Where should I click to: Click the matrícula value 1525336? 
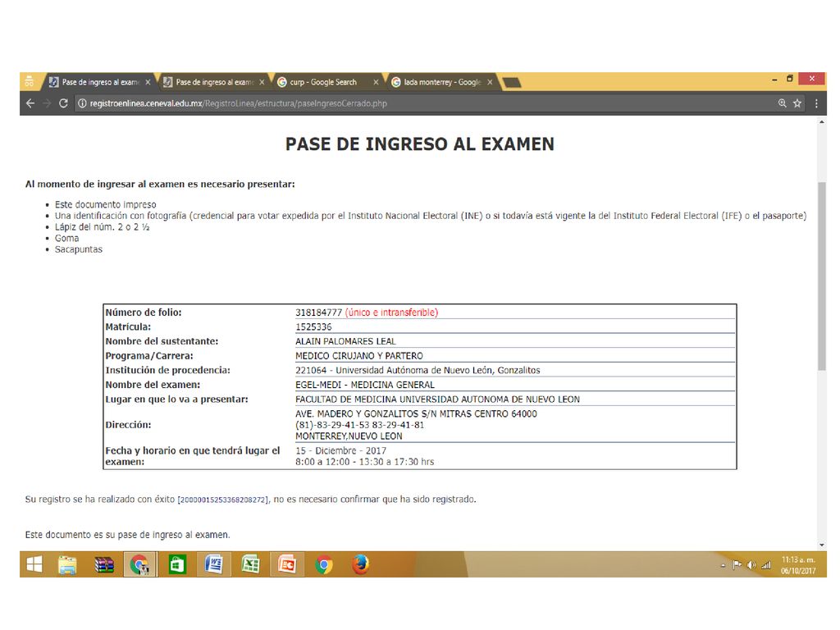313,326
